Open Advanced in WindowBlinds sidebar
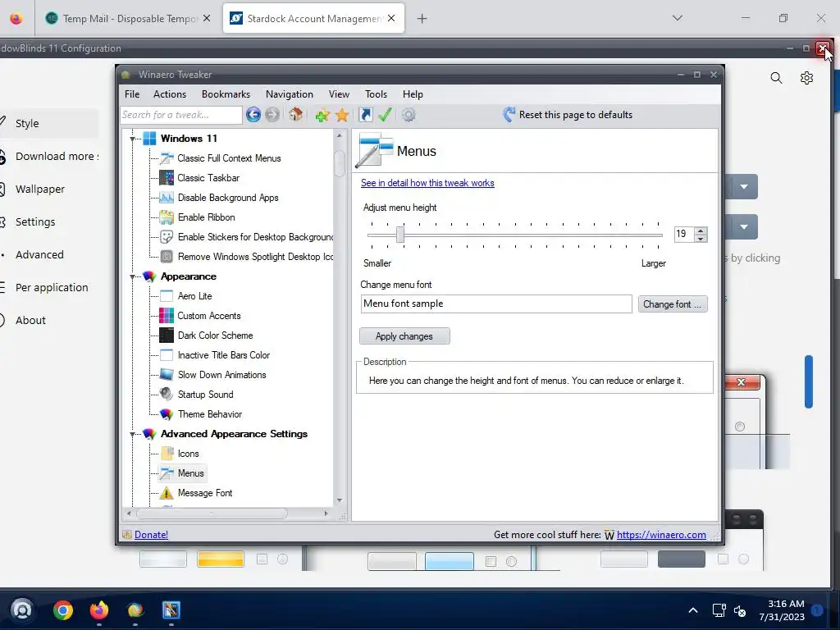Image resolution: width=840 pixels, height=630 pixels. [x=39, y=254]
